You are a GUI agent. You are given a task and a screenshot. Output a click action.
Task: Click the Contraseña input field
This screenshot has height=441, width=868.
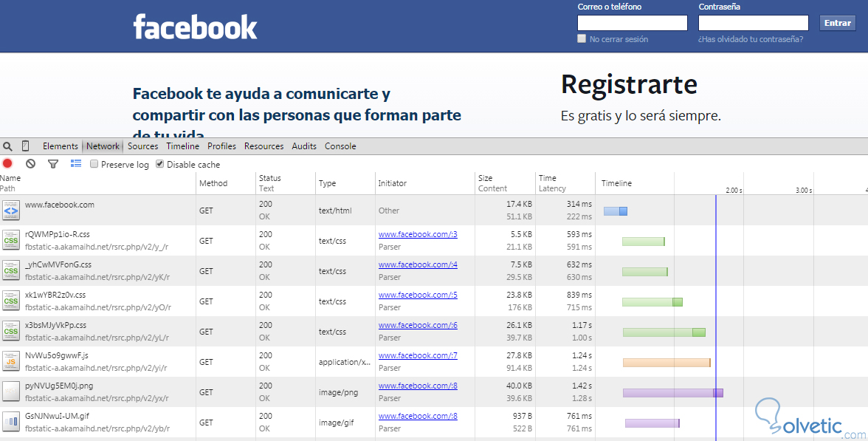pyautogui.click(x=754, y=23)
